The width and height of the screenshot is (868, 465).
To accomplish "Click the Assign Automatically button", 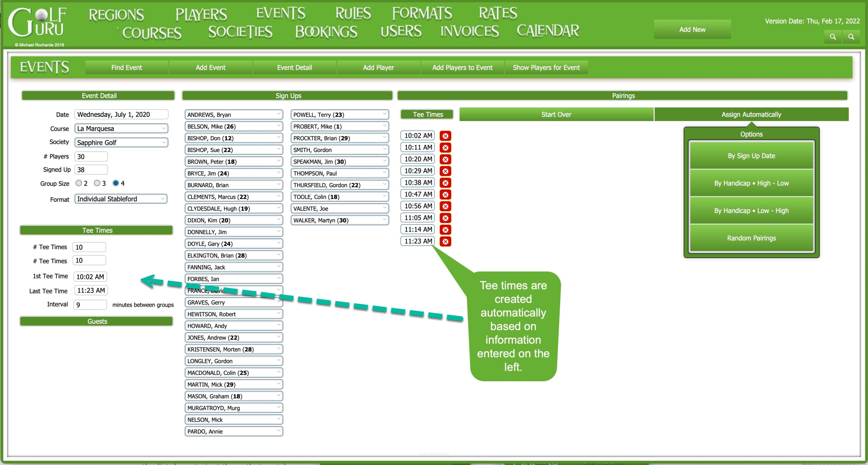I will tap(751, 115).
